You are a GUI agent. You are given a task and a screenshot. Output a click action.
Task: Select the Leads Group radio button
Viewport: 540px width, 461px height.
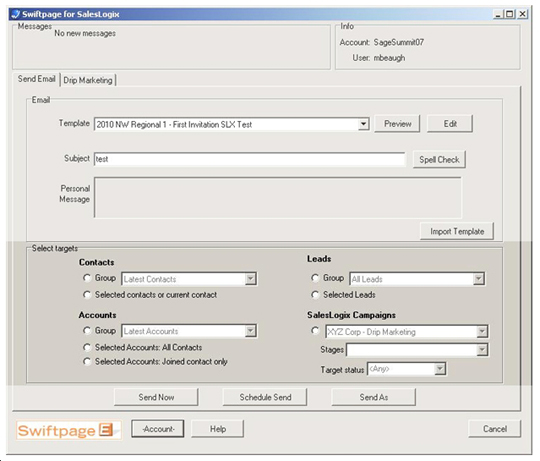315,278
